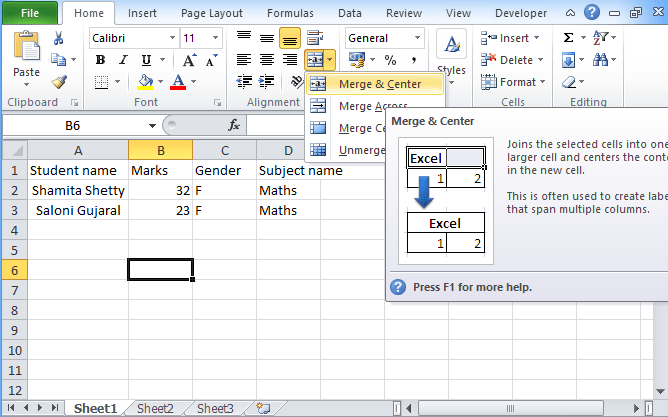Set Top Align vertical alignment
668x417 pixels.
click(244, 38)
